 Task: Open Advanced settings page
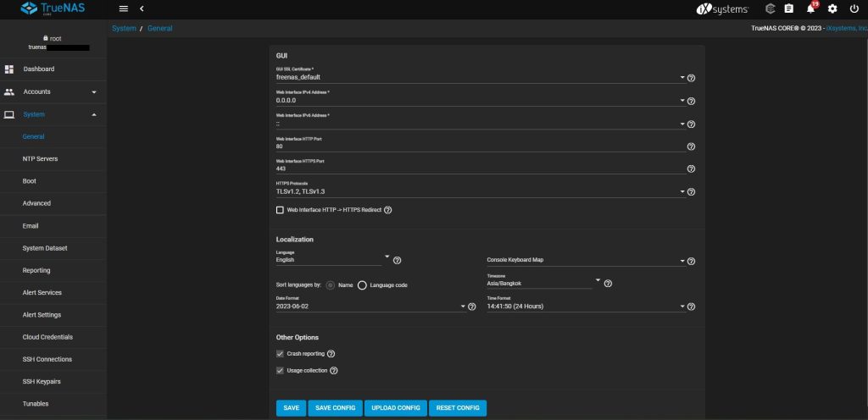36,203
